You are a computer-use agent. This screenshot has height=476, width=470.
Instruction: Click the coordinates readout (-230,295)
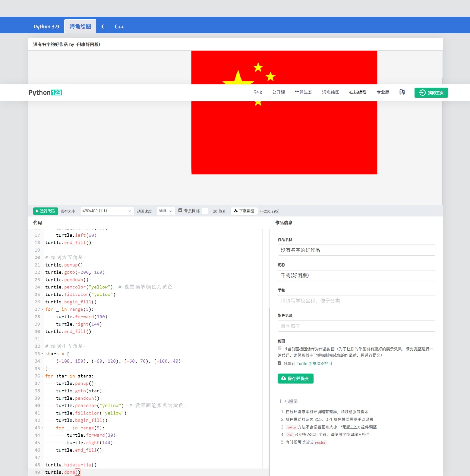click(x=270, y=211)
